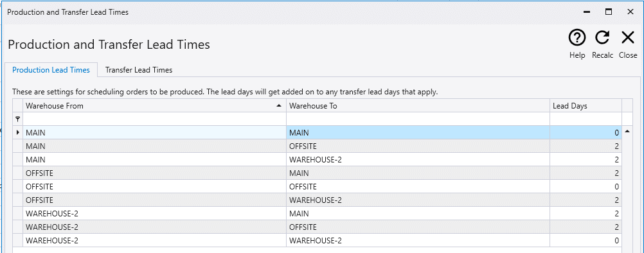Click scrollbar up arrow in grid

point(627,132)
